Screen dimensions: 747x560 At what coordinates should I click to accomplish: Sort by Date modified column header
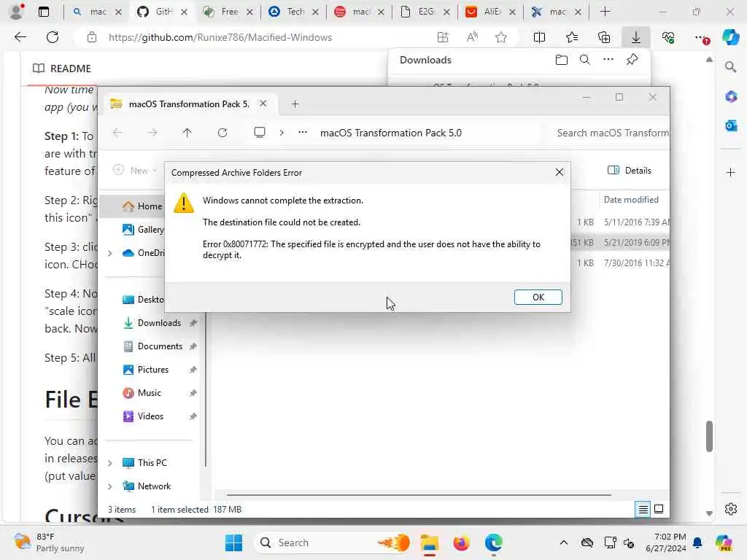click(631, 200)
